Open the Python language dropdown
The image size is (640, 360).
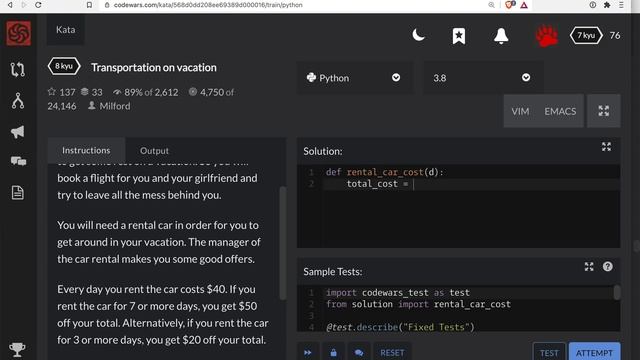354,78
